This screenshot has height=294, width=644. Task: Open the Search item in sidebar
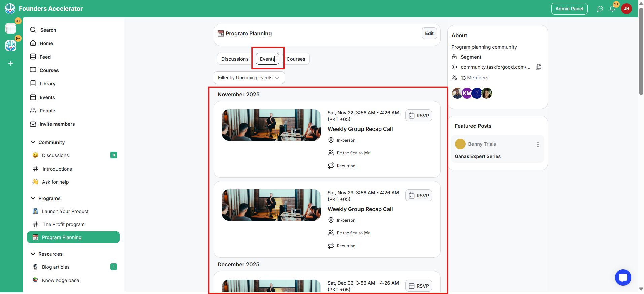coord(43,30)
